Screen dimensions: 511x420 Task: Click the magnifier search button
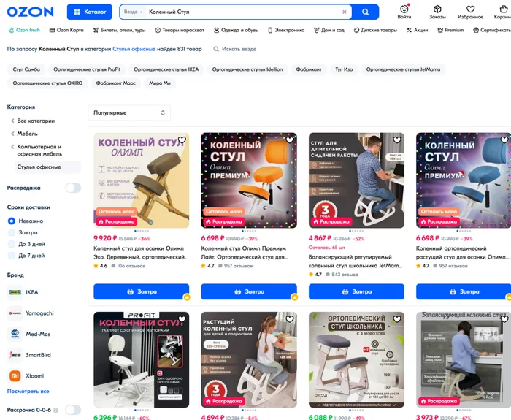click(x=365, y=12)
